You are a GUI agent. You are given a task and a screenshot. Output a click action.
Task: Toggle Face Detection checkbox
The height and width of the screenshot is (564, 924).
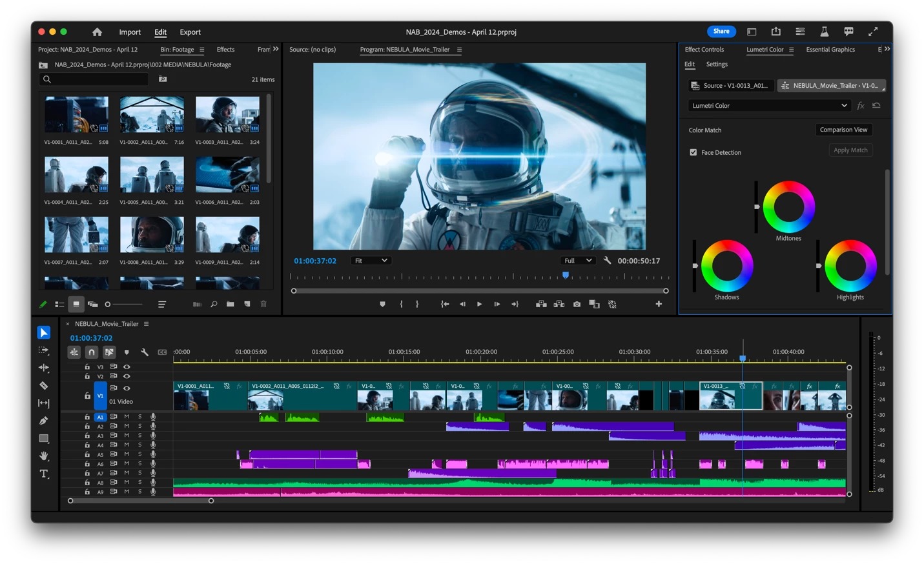click(693, 152)
